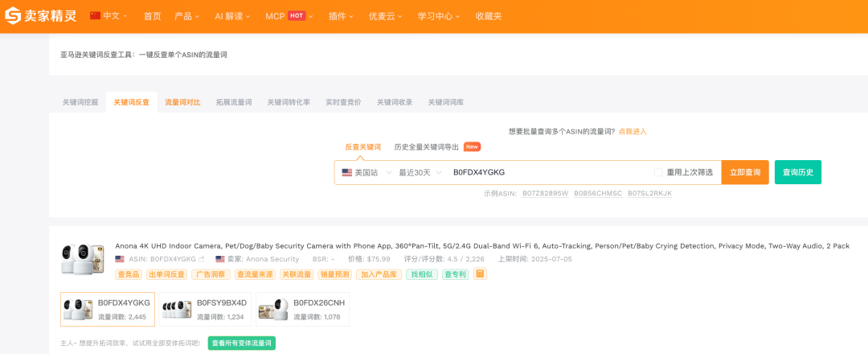868x354 pixels.
Task: Click the China flag language icon
Action: pos(95,15)
